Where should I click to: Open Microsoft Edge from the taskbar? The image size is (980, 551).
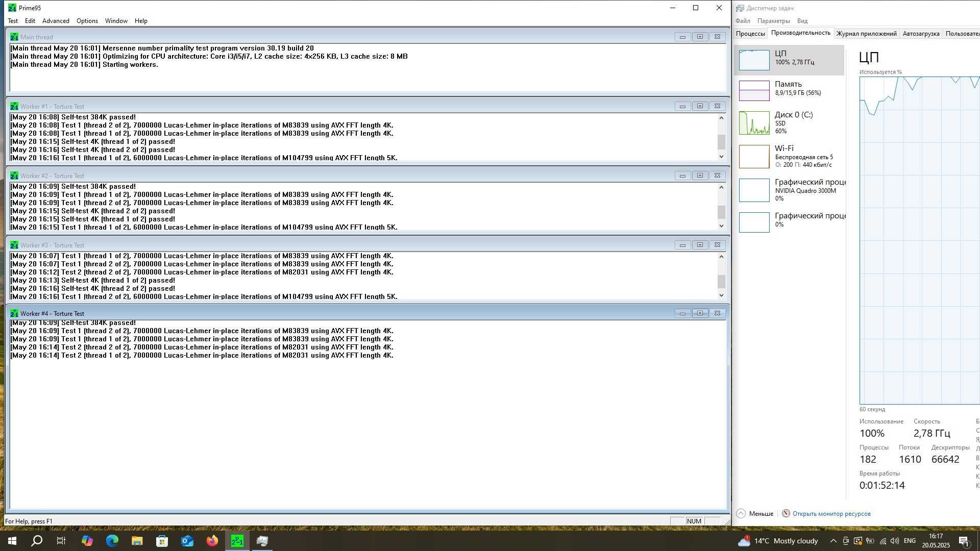(x=112, y=541)
